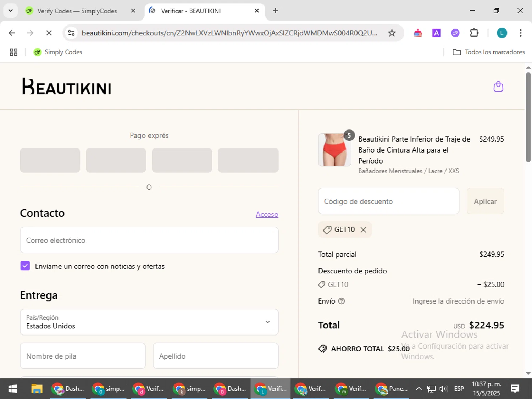The height and width of the screenshot is (399, 532).
Task: Close the Verify Codes SimplyCodes tab
Action: tap(133, 11)
